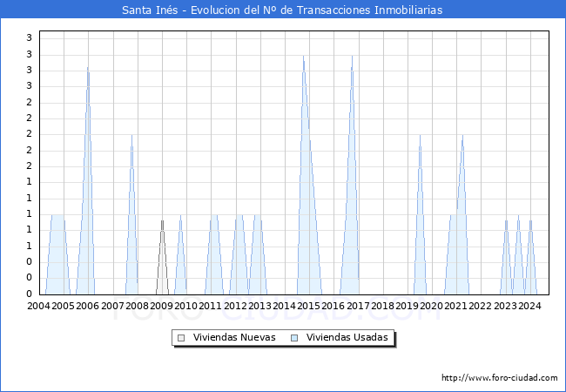Select the 2024 x-axis label
The width and height of the screenshot is (566, 392).
pyautogui.click(x=529, y=306)
